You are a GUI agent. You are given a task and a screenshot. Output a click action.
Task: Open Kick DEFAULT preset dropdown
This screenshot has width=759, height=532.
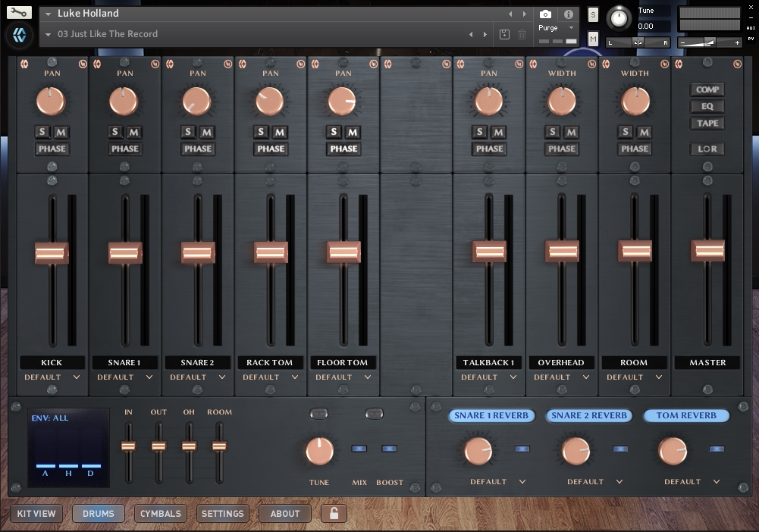(x=52, y=377)
